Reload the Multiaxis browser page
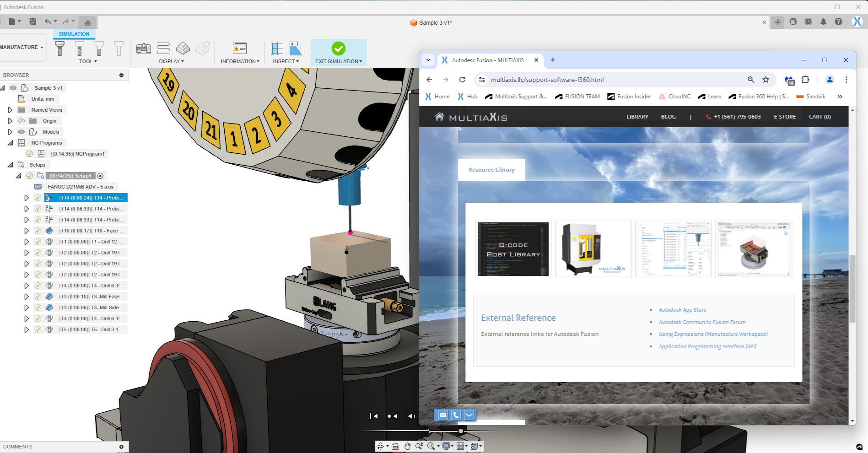 click(462, 80)
